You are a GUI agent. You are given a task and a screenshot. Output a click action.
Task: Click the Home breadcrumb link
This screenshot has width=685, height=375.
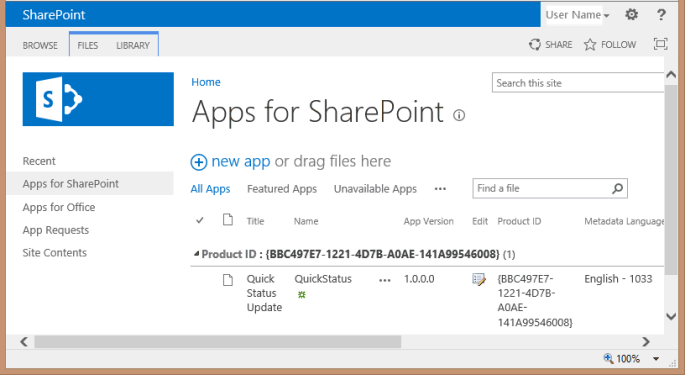click(x=206, y=82)
